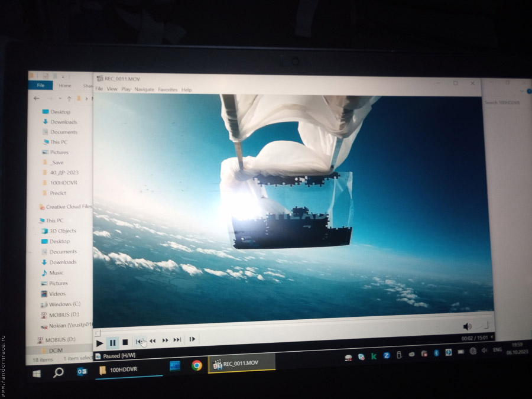This screenshot has width=532, height=399.
Task: Open Google Chrome from the taskbar
Action: coord(197,365)
